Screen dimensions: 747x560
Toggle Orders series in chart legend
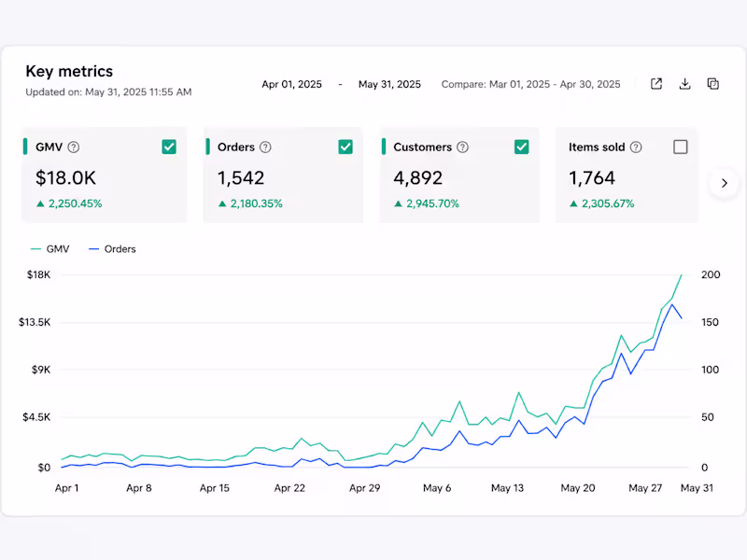(x=112, y=249)
